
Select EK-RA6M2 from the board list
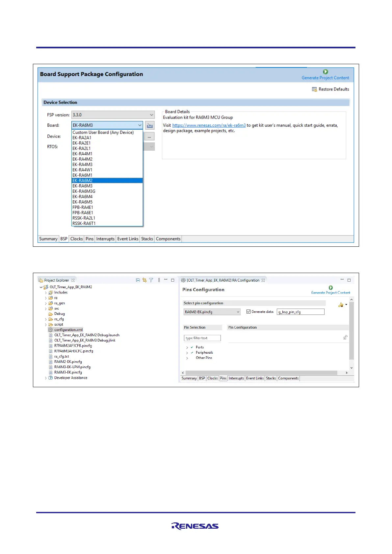pyautogui.click(x=107, y=181)
